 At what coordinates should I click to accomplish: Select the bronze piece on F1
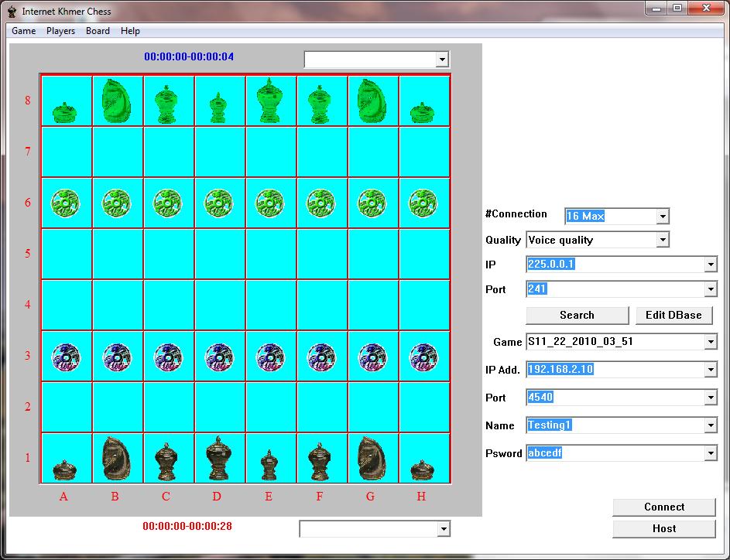[320, 462]
